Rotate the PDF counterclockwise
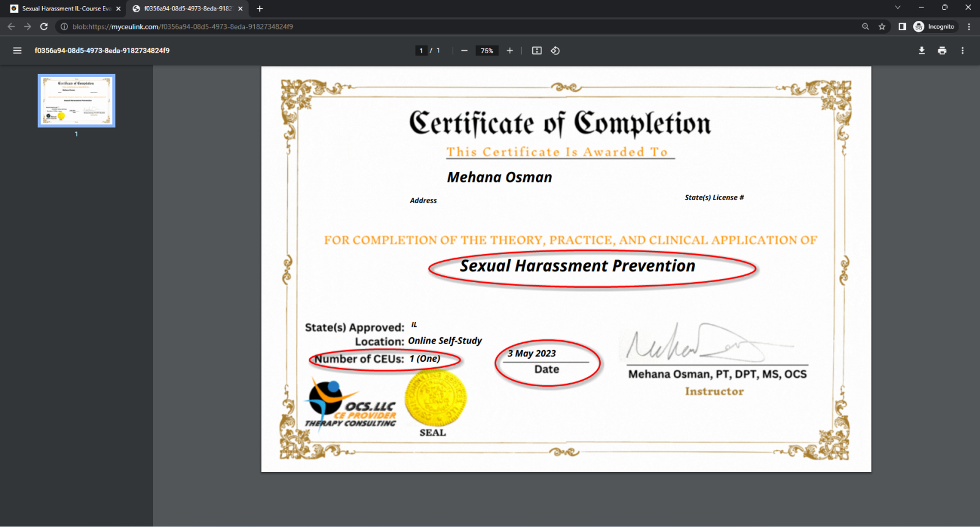Viewport: 980px width, 527px height. (556, 51)
